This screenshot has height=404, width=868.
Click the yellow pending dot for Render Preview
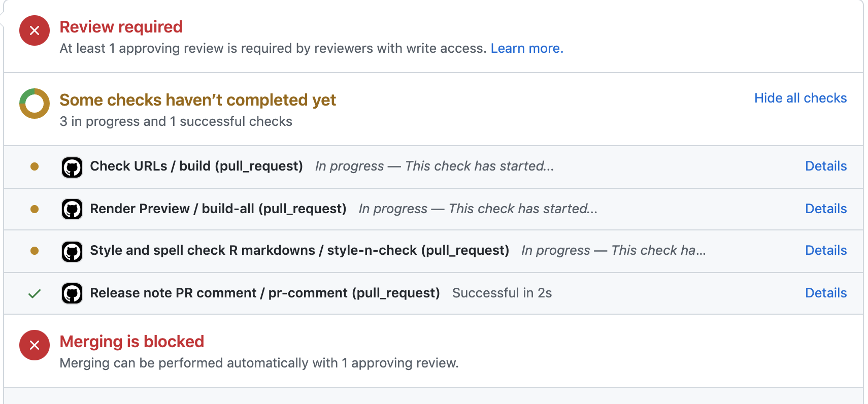pos(35,209)
